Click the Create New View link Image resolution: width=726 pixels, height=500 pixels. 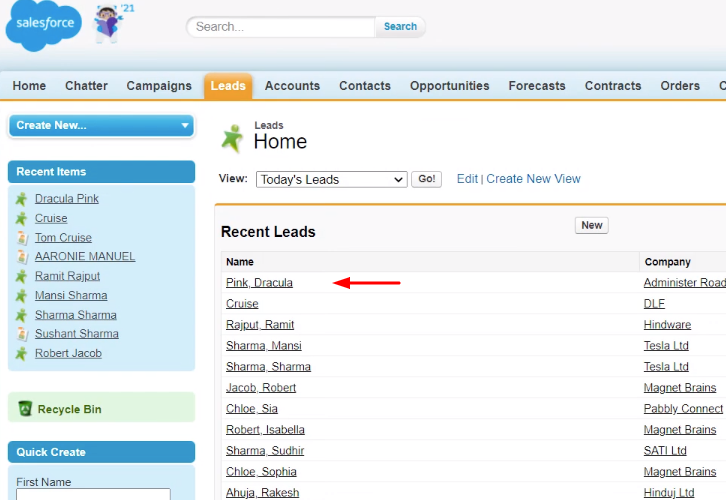(x=533, y=179)
